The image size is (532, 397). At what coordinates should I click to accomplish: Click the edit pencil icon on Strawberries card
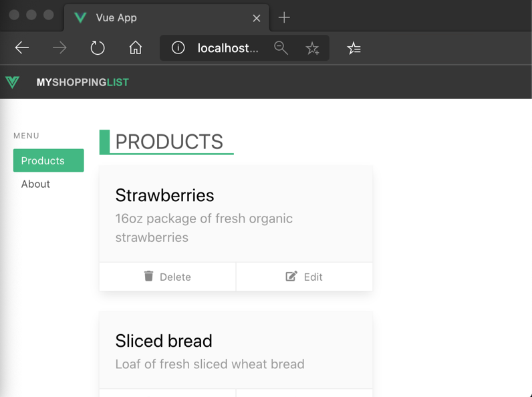(x=291, y=276)
